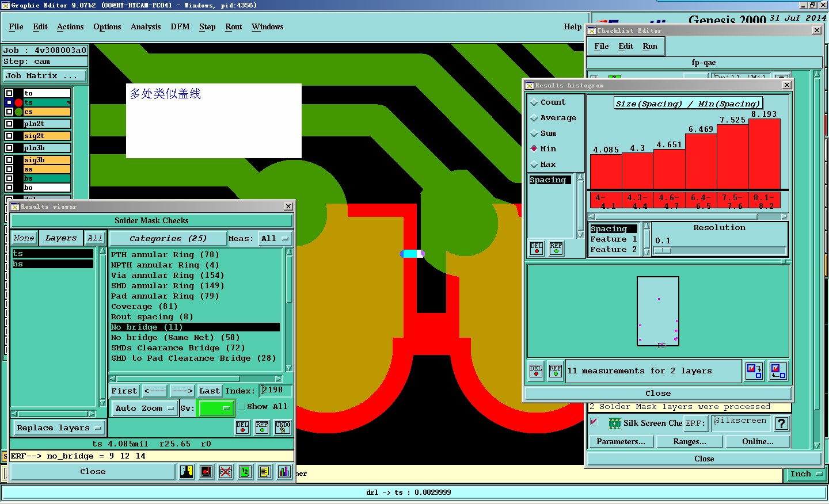Click the red color dot of ts layer
This screenshot has height=504, width=829.
click(19, 102)
